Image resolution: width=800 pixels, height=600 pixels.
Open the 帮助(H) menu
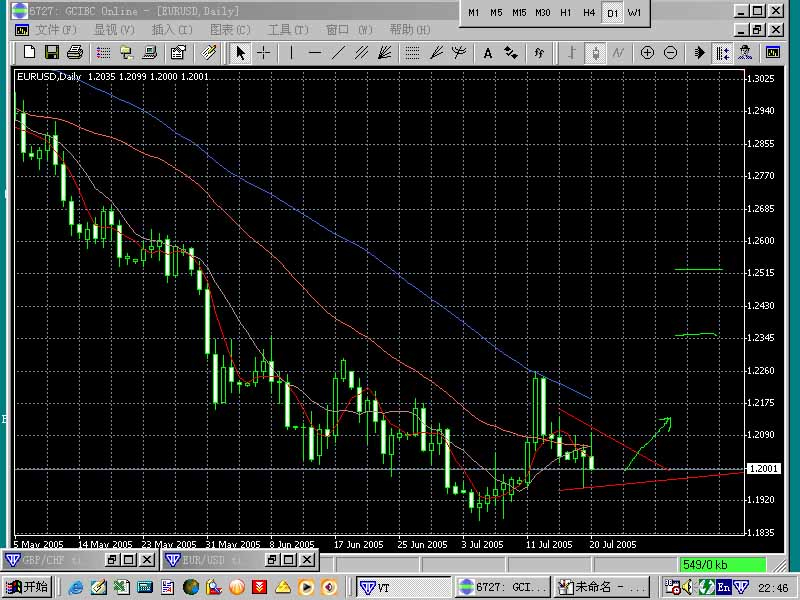coord(410,30)
